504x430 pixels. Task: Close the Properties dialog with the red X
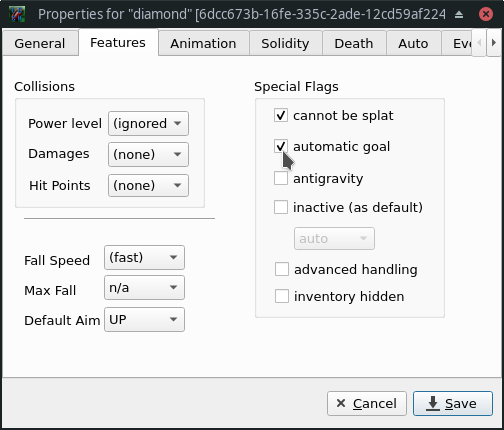tap(486, 14)
